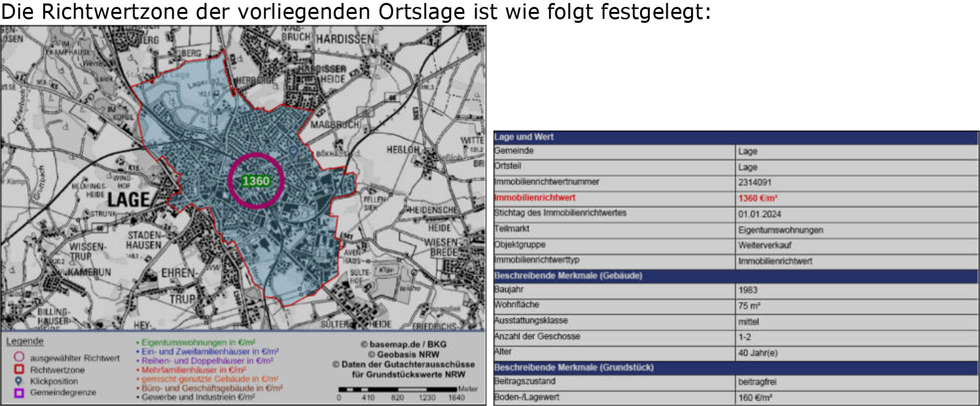The width and height of the screenshot is (980, 406).
Task: Click the date '01.01.2024'
Action: coord(759,214)
